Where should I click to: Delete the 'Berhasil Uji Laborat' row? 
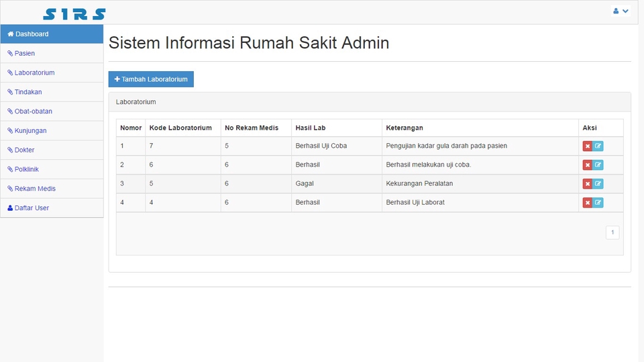[x=587, y=202]
